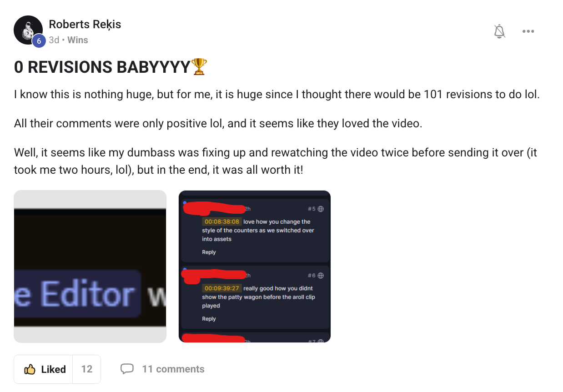Toggle the thumbs-up Liked button
The width and height of the screenshot is (563, 392).
pos(45,369)
